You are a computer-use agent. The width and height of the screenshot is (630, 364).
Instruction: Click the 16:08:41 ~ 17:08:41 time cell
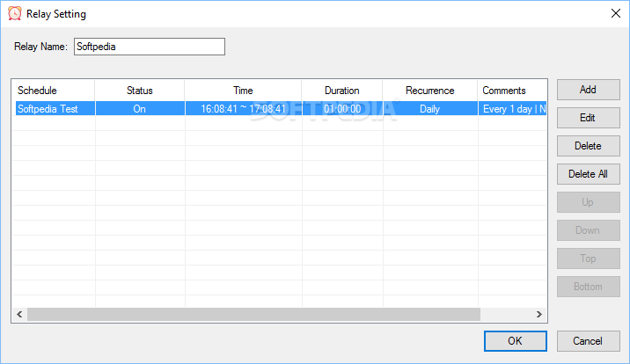point(243,109)
